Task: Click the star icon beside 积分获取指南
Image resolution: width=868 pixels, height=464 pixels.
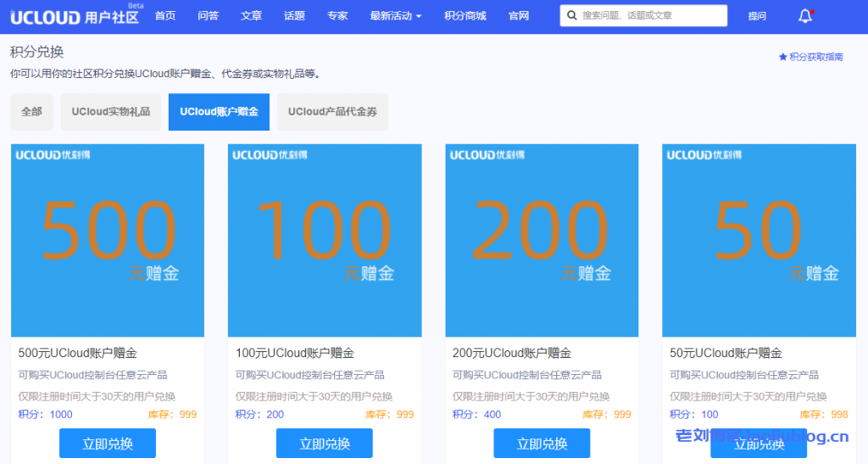Action: [x=782, y=57]
